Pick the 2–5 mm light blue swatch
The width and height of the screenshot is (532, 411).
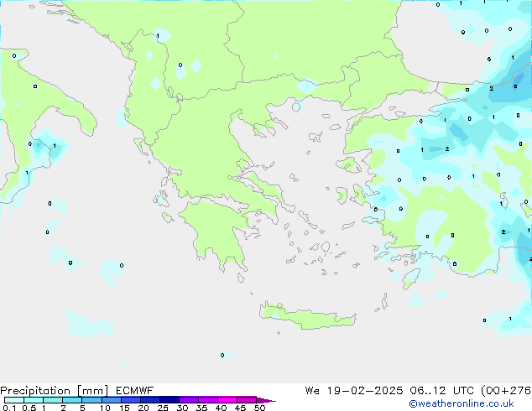[x=73, y=400]
